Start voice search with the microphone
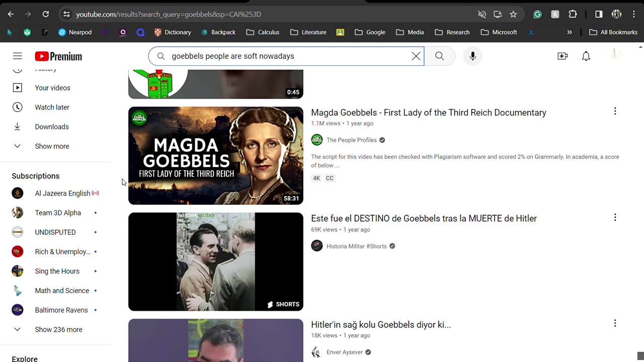The height and width of the screenshot is (362, 644). 472,56
